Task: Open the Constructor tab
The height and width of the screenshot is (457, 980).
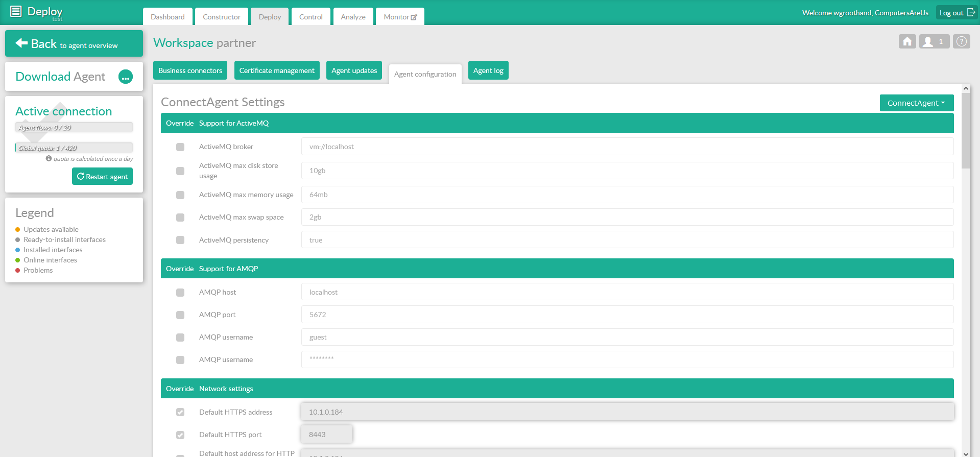Action: click(x=221, y=17)
